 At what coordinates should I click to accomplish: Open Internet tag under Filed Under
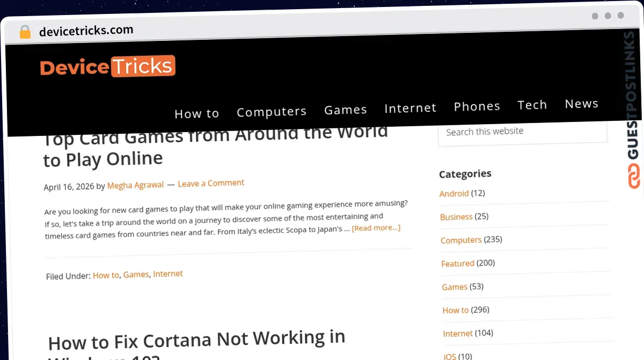(168, 274)
